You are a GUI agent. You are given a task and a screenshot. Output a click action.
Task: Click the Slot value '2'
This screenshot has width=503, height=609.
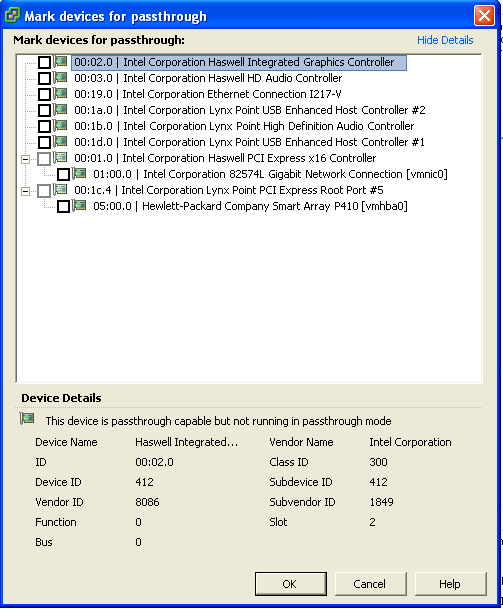tap(372, 522)
